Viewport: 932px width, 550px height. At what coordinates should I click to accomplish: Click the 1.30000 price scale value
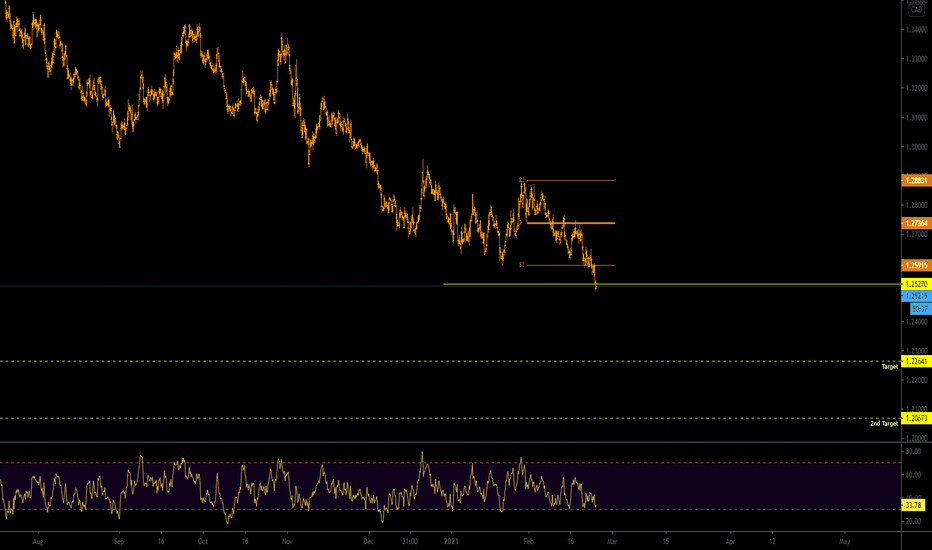(917, 147)
